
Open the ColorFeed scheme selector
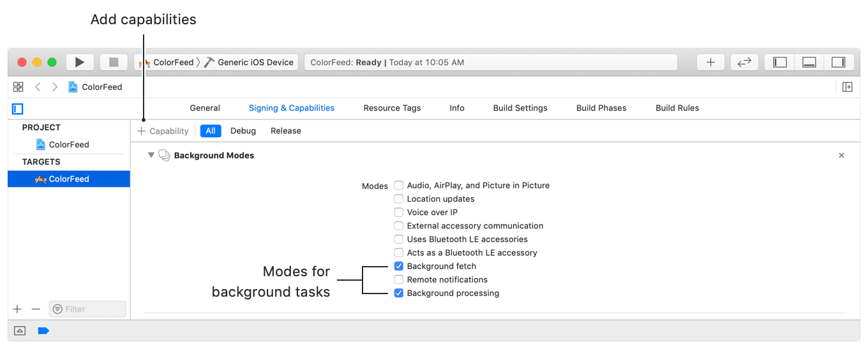click(168, 63)
